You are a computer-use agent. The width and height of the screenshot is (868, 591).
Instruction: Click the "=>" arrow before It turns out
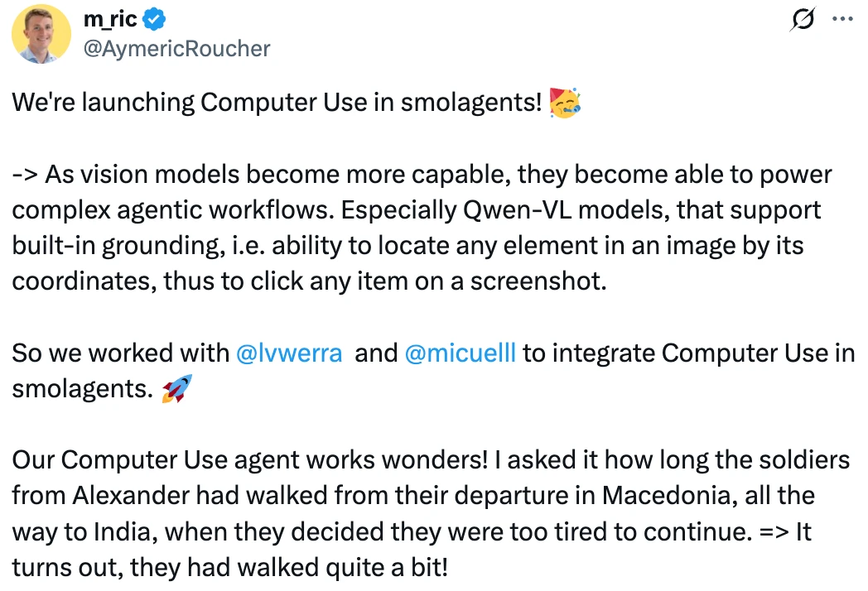click(x=774, y=532)
